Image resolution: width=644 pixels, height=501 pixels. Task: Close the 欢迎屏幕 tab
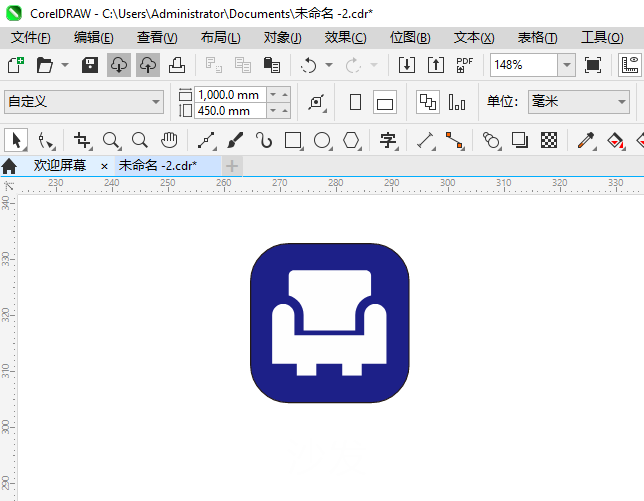click(104, 166)
